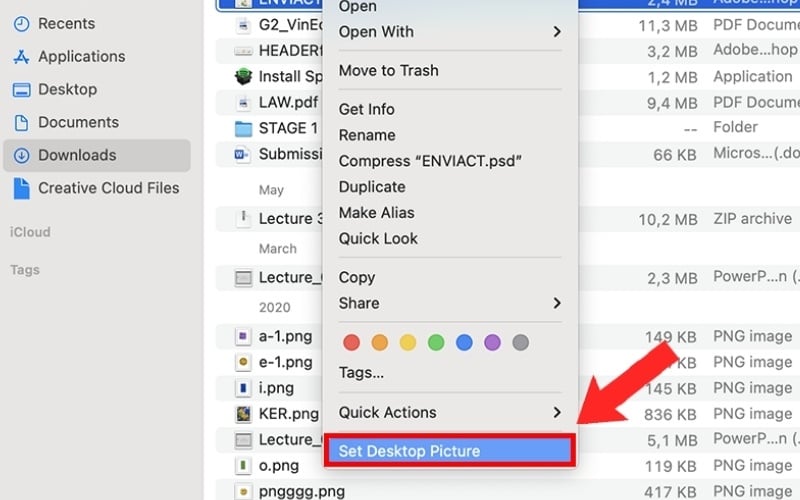Expand the Open With submenu arrow
This screenshot has width=800, height=500.
click(x=557, y=32)
